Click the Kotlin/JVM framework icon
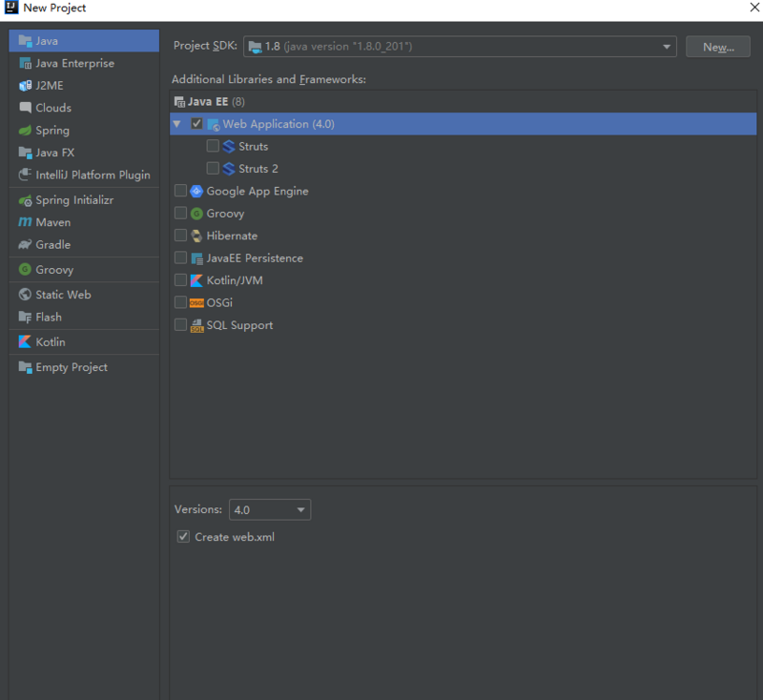Image resolution: width=763 pixels, height=700 pixels. tap(196, 280)
